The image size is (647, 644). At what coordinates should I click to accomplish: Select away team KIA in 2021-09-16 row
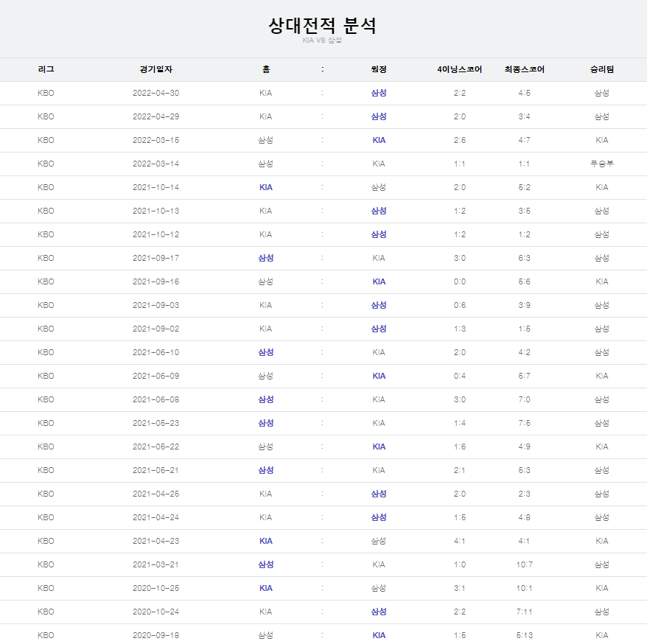point(379,281)
